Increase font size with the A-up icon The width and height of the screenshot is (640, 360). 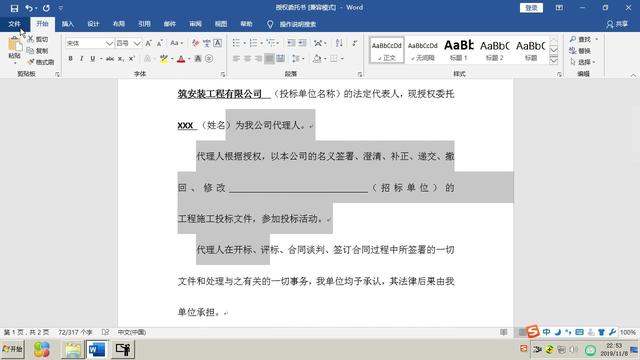pyautogui.click(x=149, y=43)
